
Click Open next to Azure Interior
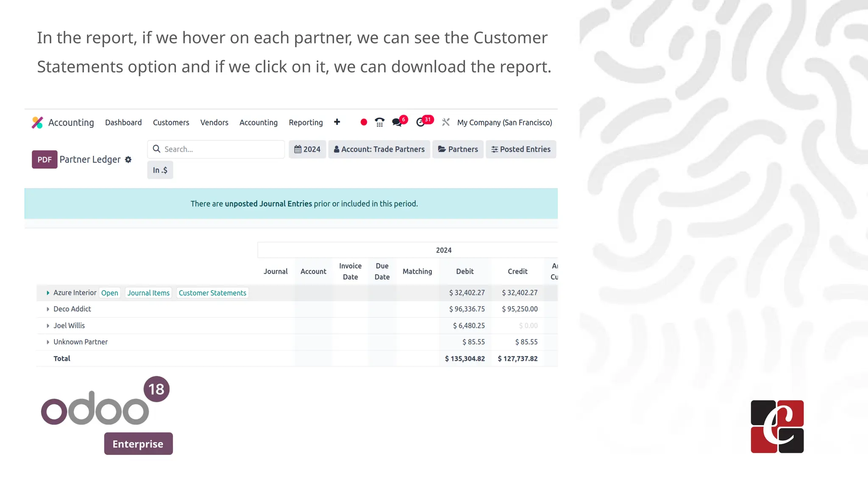(110, 293)
